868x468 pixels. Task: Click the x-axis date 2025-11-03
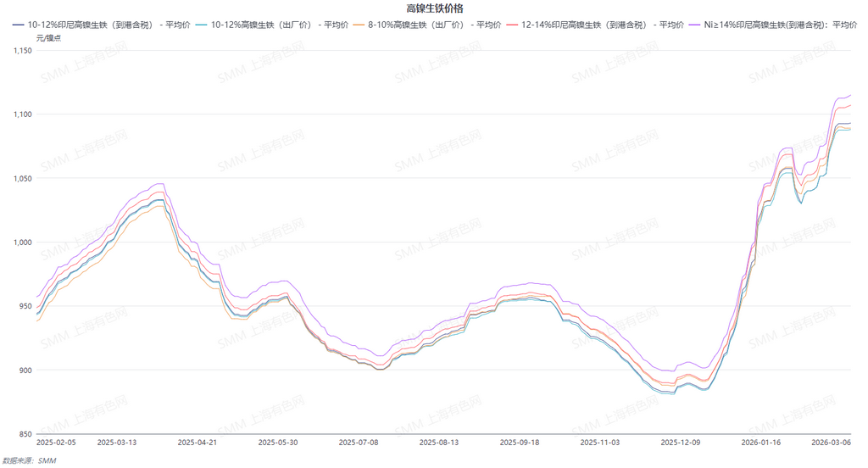click(600, 443)
